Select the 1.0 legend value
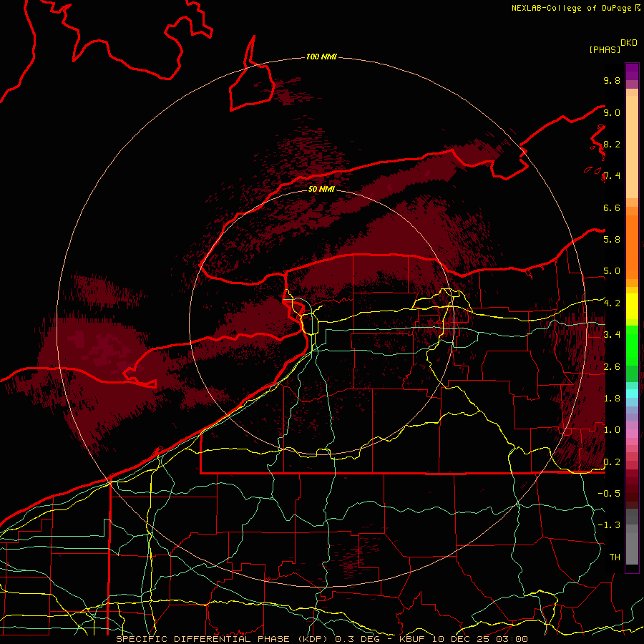Viewport: 644px width, 644px height. click(612, 430)
